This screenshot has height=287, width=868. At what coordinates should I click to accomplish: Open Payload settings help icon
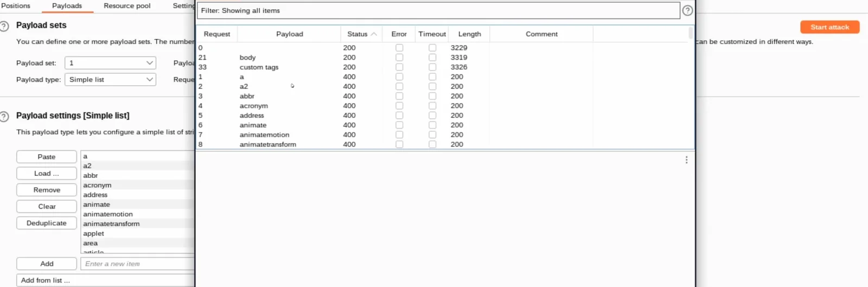(x=4, y=116)
